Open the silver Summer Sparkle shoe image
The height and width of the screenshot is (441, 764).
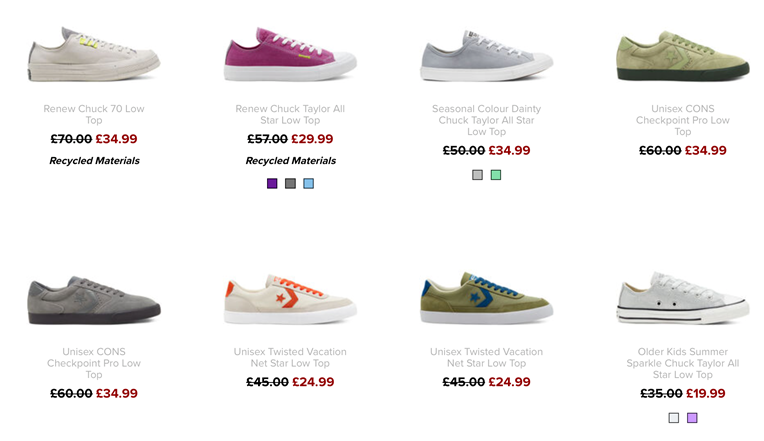point(683,298)
